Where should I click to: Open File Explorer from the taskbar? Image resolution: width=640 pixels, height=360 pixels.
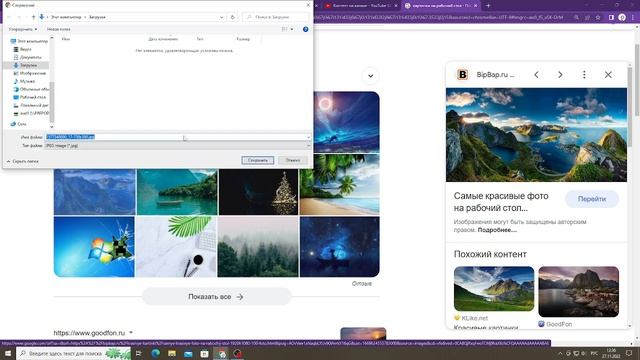(x=172, y=353)
